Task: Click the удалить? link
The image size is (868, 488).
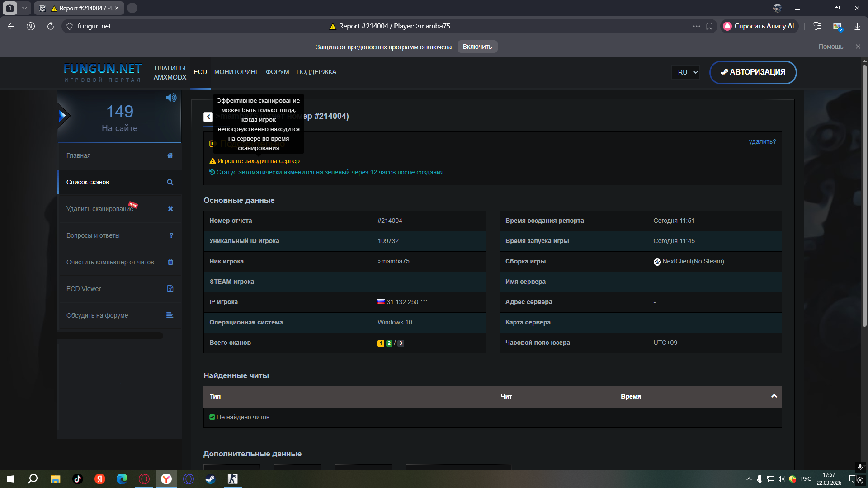Action: click(762, 142)
